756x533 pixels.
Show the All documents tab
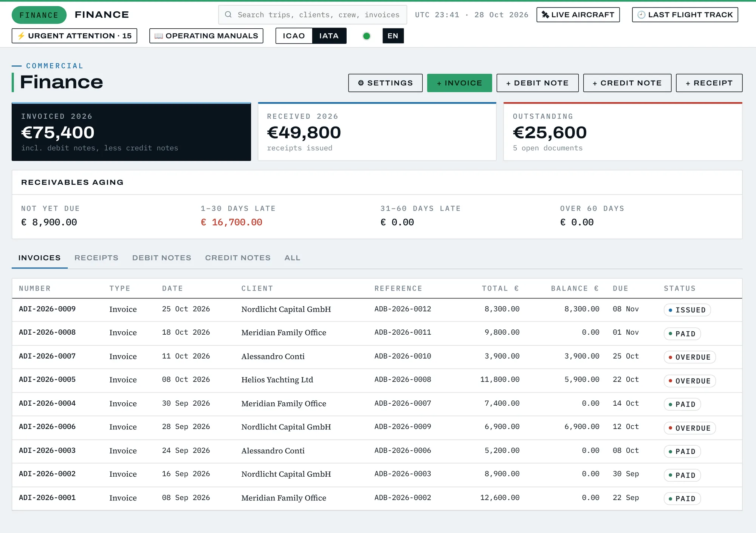(292, 258)
